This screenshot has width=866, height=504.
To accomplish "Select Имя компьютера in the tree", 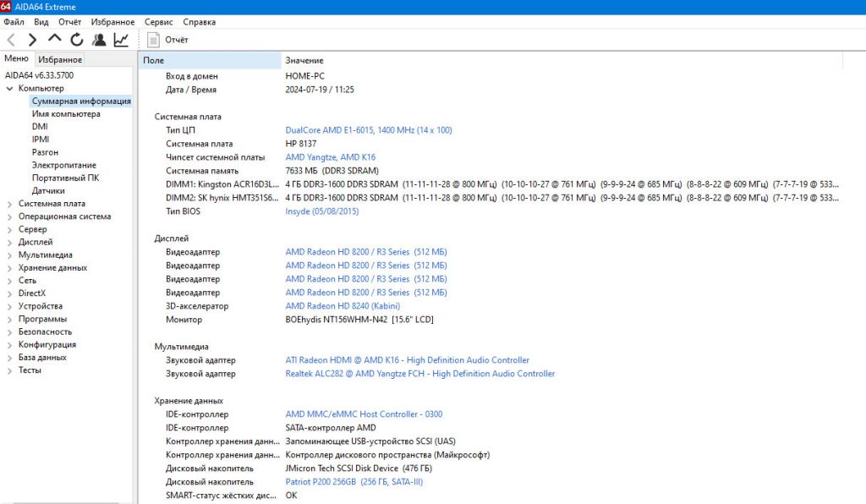I will point(66,113).
